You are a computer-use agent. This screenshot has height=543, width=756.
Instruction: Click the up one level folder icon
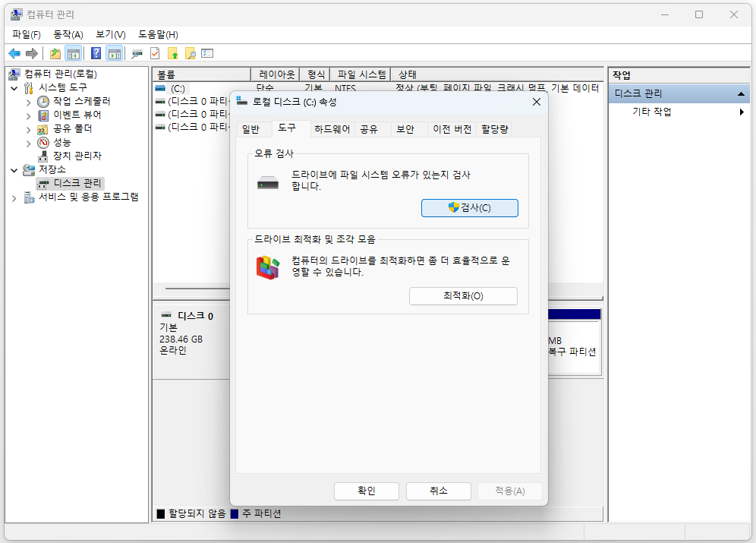click(x=54, y=53)
